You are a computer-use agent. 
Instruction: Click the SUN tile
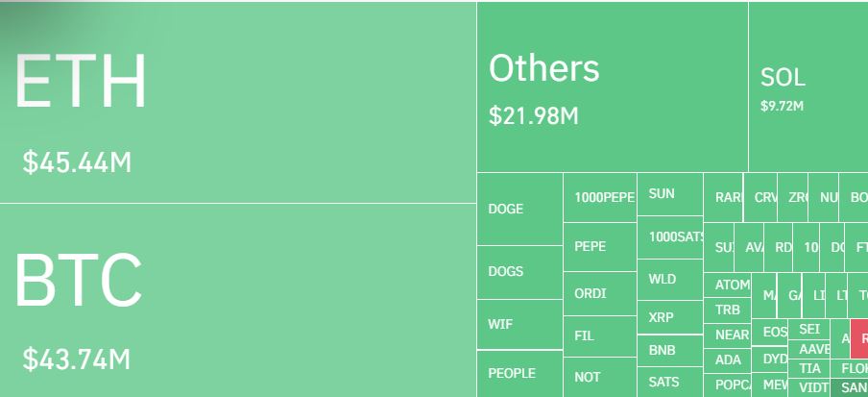coord(670,194)
